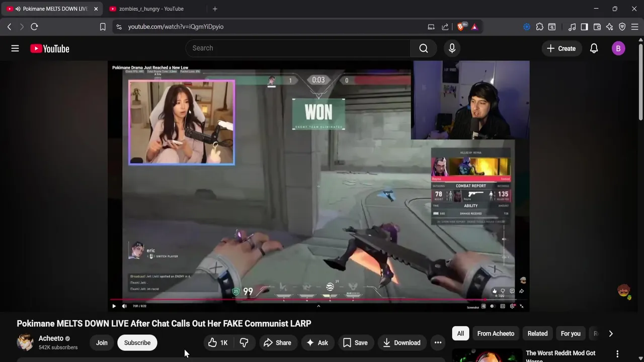Select the For you chip
644x362 pixels.
point(571,333)
